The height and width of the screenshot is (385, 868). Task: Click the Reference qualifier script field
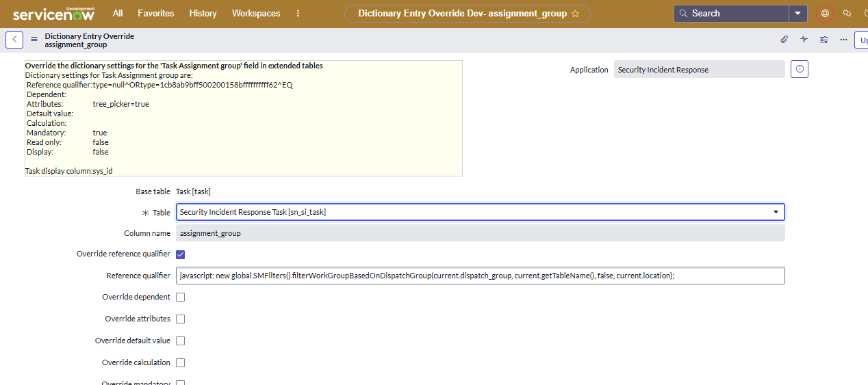point(480,276)
